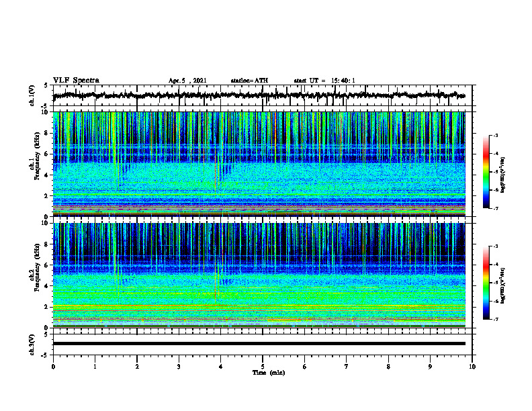Image resolution: width=532 pixels, height=411 pixels.
Task: Click the "VLF Spectra" plot title
Action: click(76, 81)
